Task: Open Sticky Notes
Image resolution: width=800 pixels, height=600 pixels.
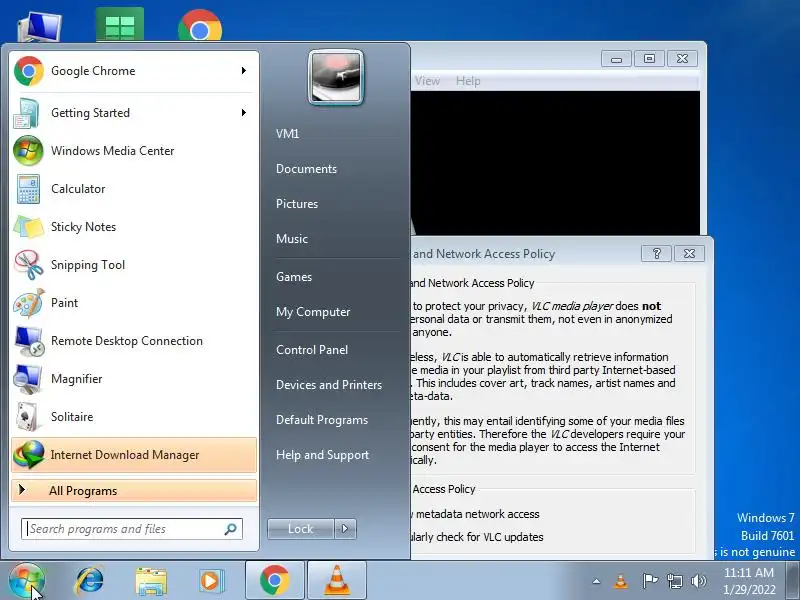Action: [133, 227]
